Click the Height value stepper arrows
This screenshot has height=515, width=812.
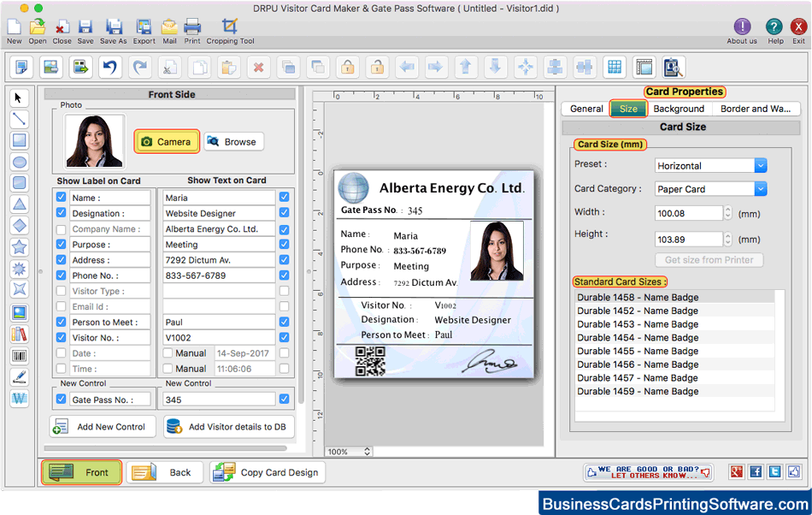pos(727,239)
